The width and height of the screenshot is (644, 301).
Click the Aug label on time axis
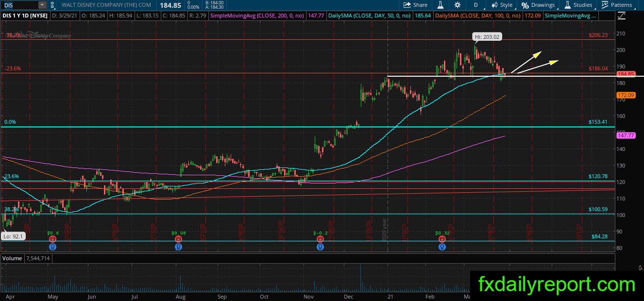(180, 296)
